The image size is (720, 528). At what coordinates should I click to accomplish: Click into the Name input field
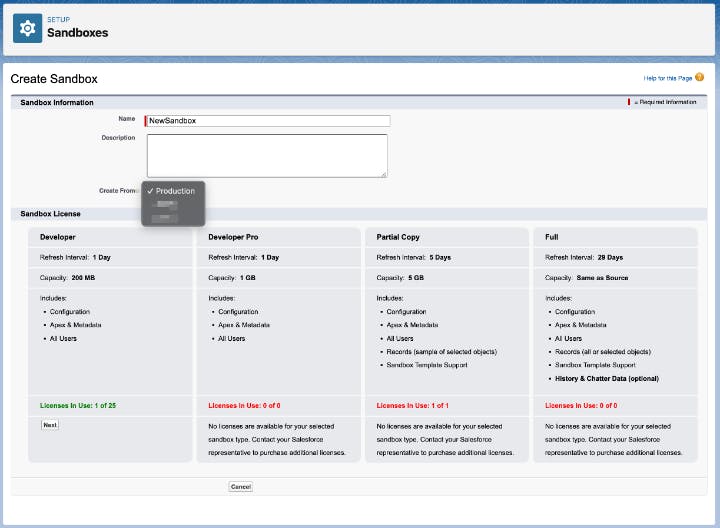click(x=267, y=121)
